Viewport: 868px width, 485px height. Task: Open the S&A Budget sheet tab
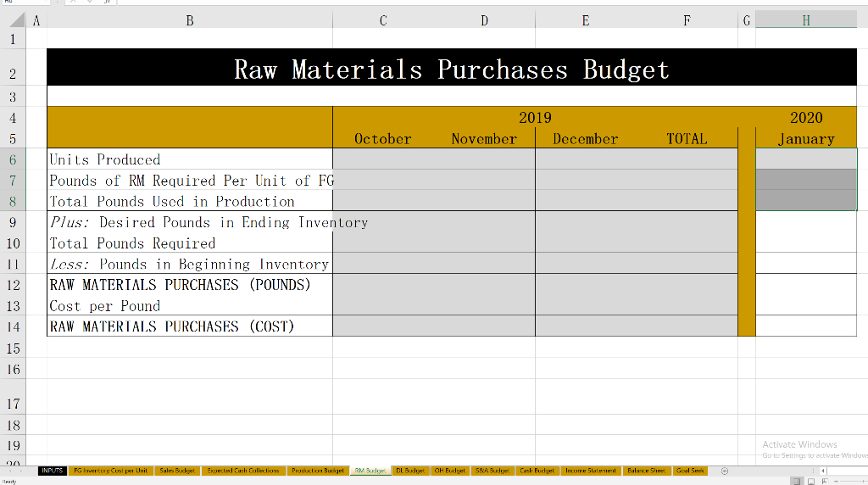click(x=492, y=471)
